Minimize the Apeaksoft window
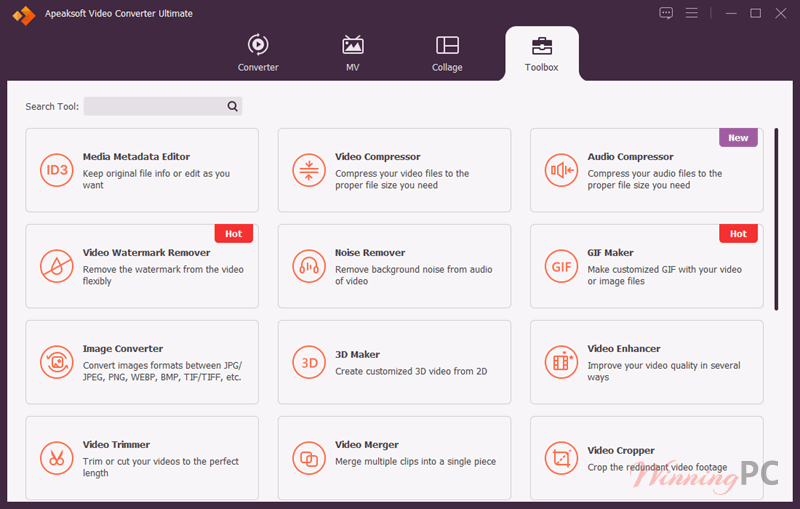 coord(731,13)
